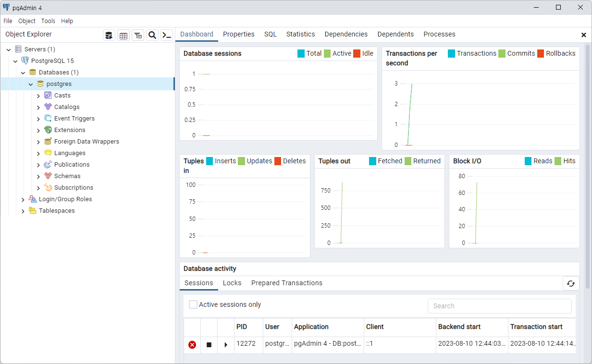Click the Catalogs node icon

pyautogui.click(x=48, y=107)
